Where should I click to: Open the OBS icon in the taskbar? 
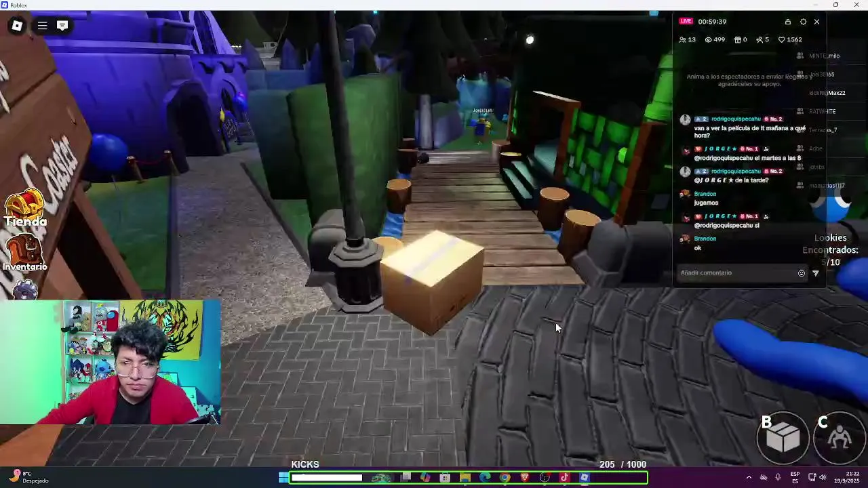click(x=545, y=478)
